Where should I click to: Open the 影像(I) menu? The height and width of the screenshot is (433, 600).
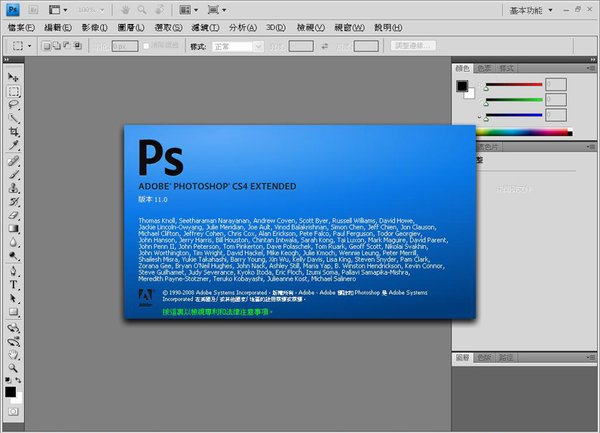95,28
